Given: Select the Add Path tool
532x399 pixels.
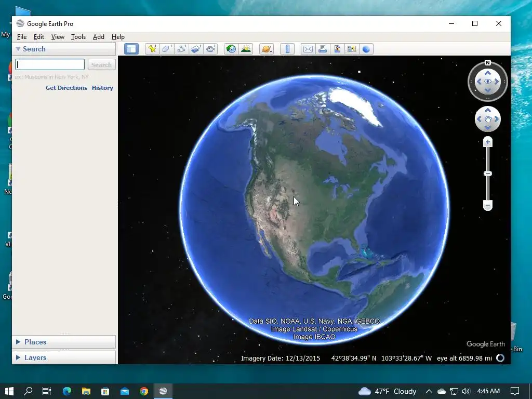Looking at the screenshot, I should [181, 49].
